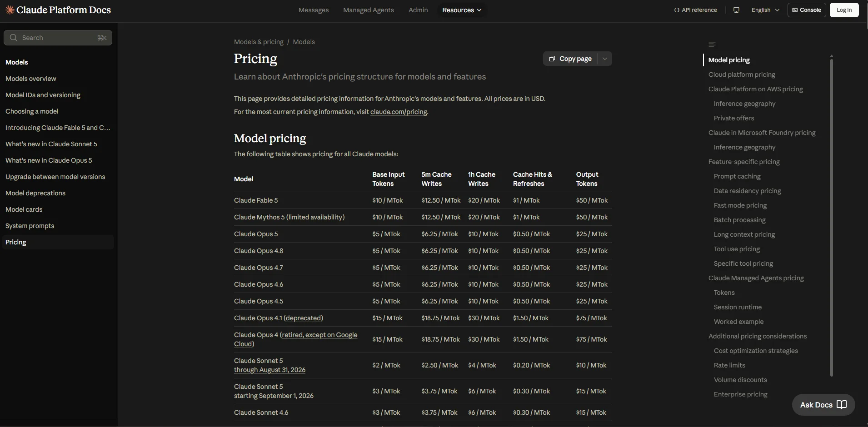The image size is (868, 427).
Task: Click through August 31, 2026 link
Action: pos(269,370)
